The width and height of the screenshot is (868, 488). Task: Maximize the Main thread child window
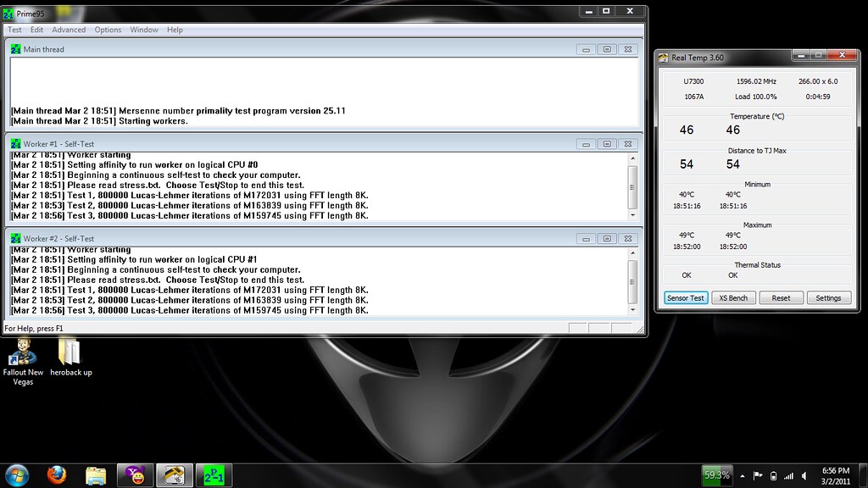[x=607, y=49]
